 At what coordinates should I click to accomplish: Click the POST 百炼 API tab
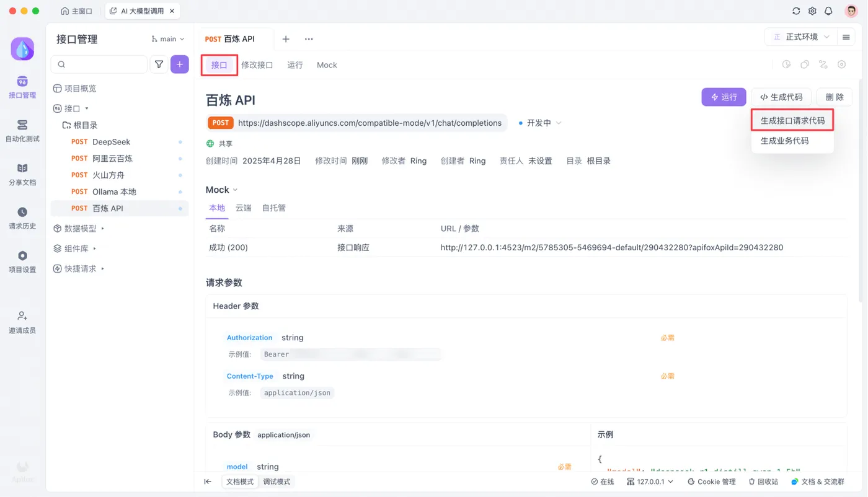coord(230,39)
